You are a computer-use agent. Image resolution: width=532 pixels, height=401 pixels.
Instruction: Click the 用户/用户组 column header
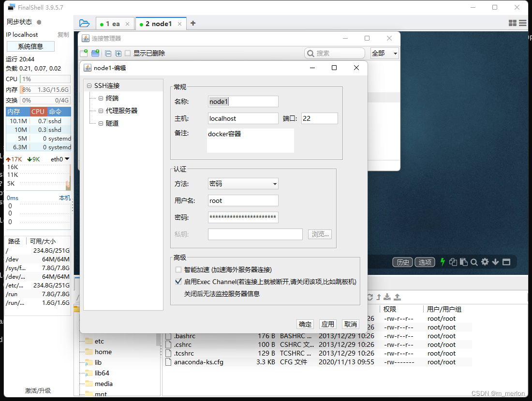pyautogui.click(x=444, y=309)
